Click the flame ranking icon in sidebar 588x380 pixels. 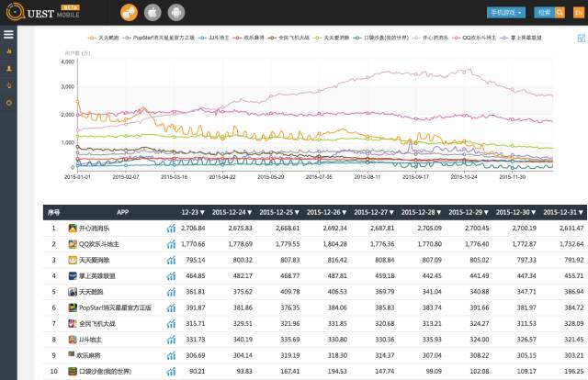pyautogui.click(x=9, y=51)
